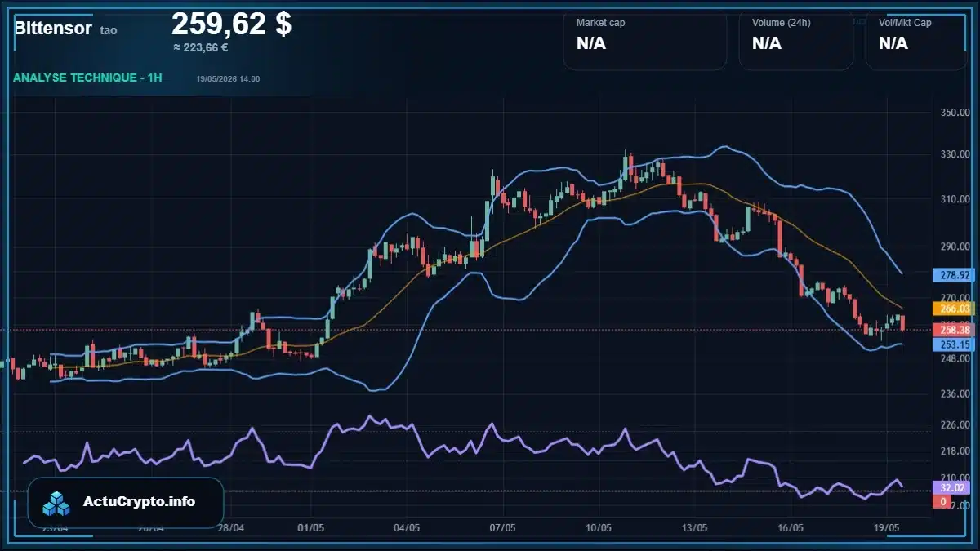
Task: Click the 290.00 price axis label
Action: click(954, 247)
